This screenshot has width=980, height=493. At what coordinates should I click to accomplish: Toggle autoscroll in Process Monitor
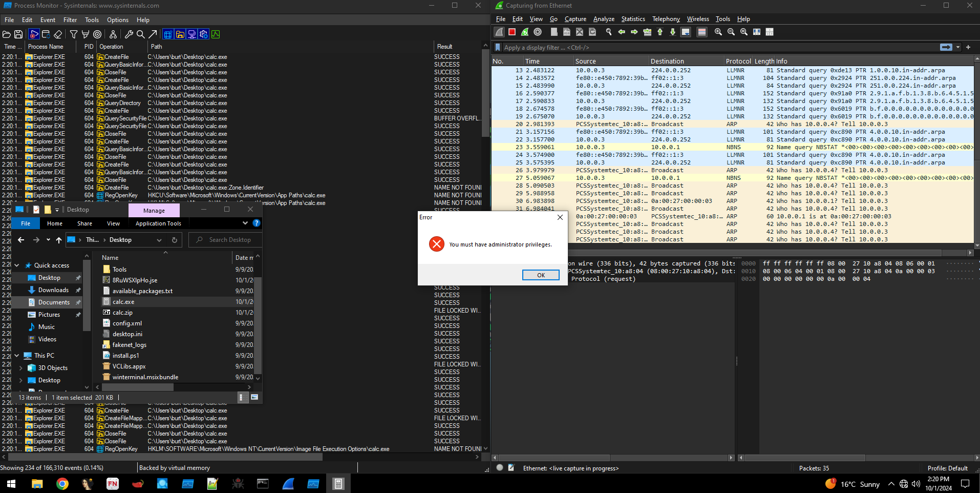pos(46,34)
